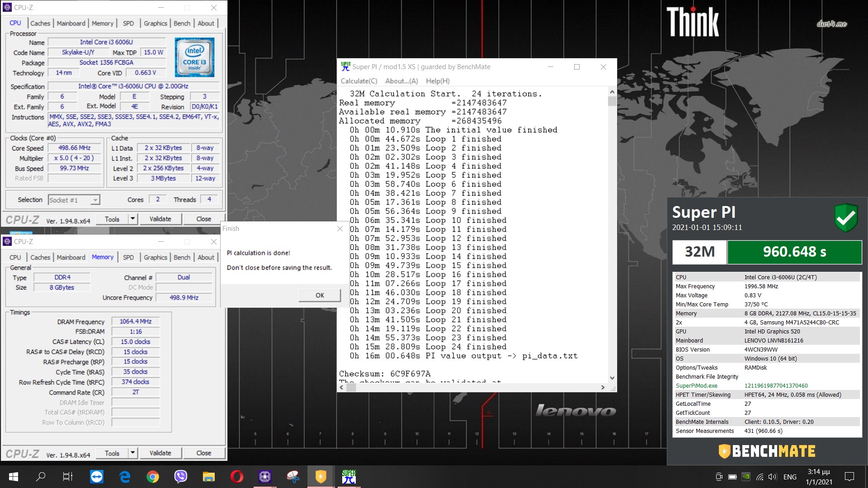Screen dimensions: 868x488
Task: Open taskbar search magnifier
Action: (x=41, y=477)
